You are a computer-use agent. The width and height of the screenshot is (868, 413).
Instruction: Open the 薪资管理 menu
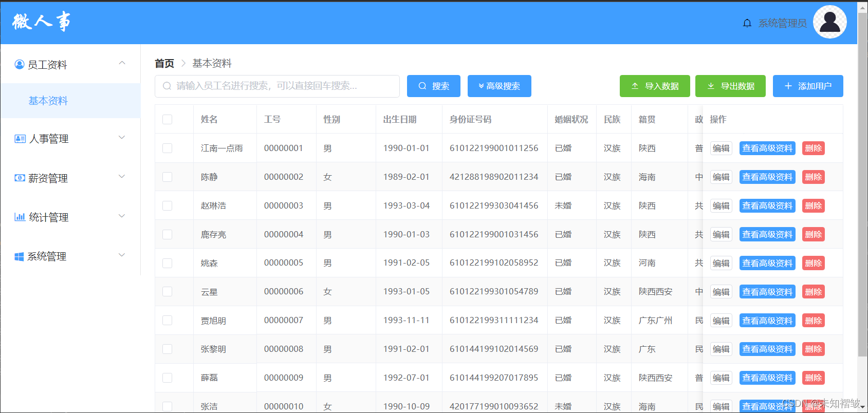point(70,178)
